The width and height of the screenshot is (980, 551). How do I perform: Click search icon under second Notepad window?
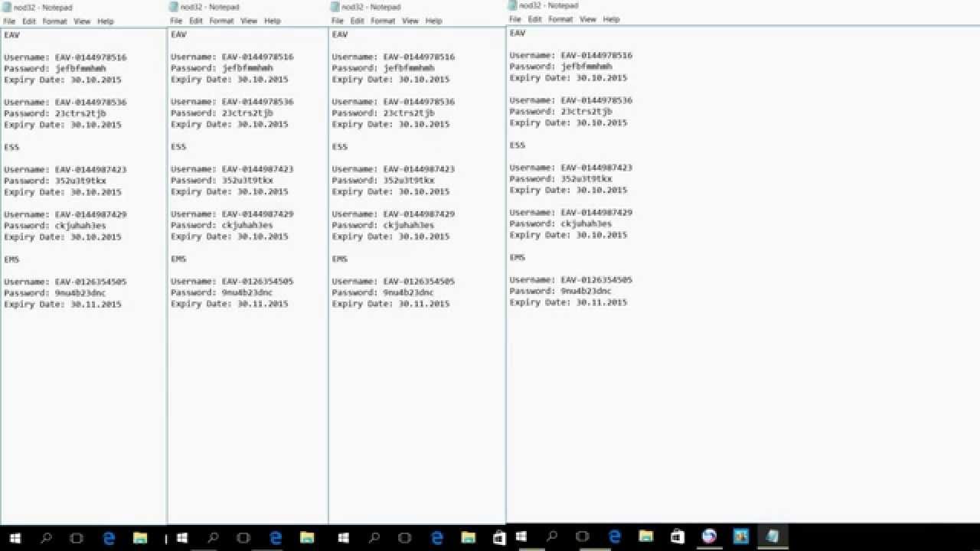coord(213,538)
